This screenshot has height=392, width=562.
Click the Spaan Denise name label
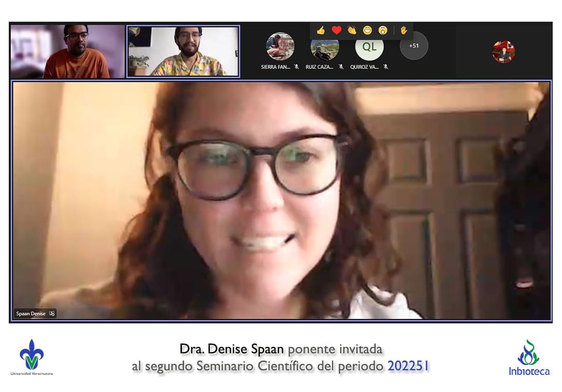click(30, 313)
